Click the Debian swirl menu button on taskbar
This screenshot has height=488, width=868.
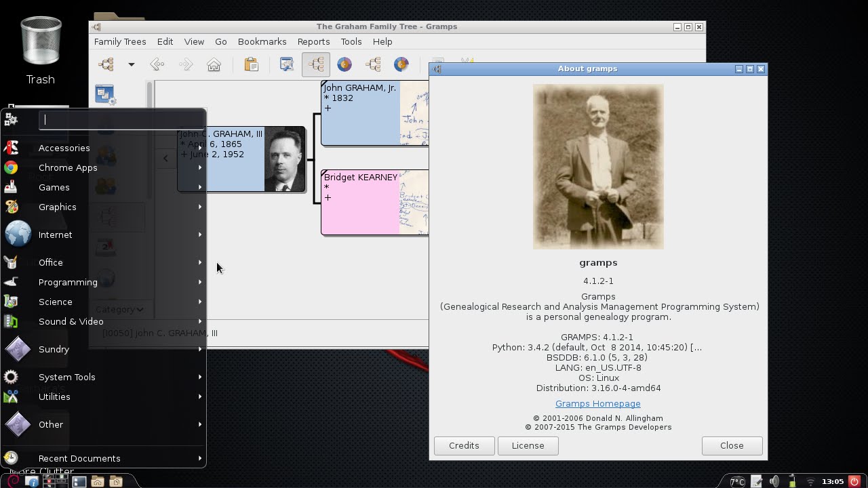13,481
